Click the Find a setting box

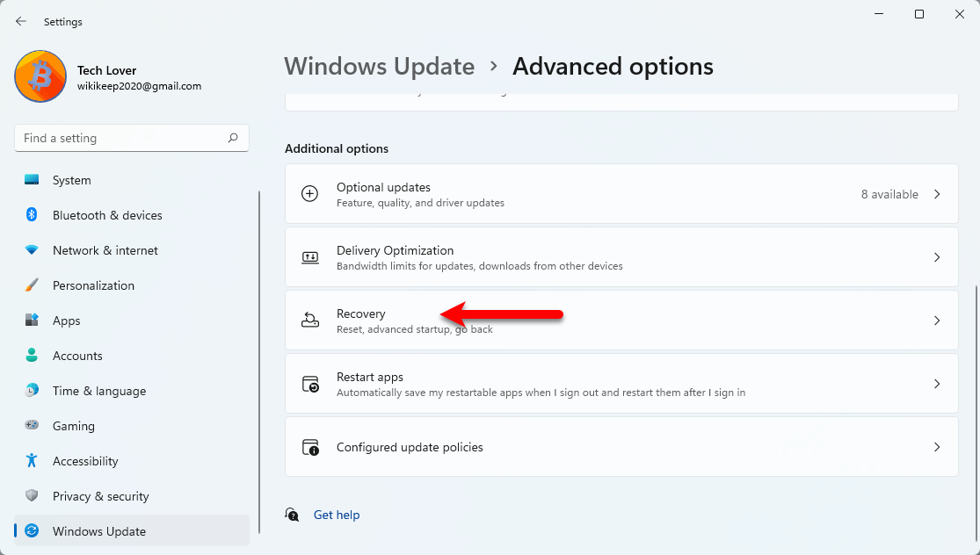[132, 138]
